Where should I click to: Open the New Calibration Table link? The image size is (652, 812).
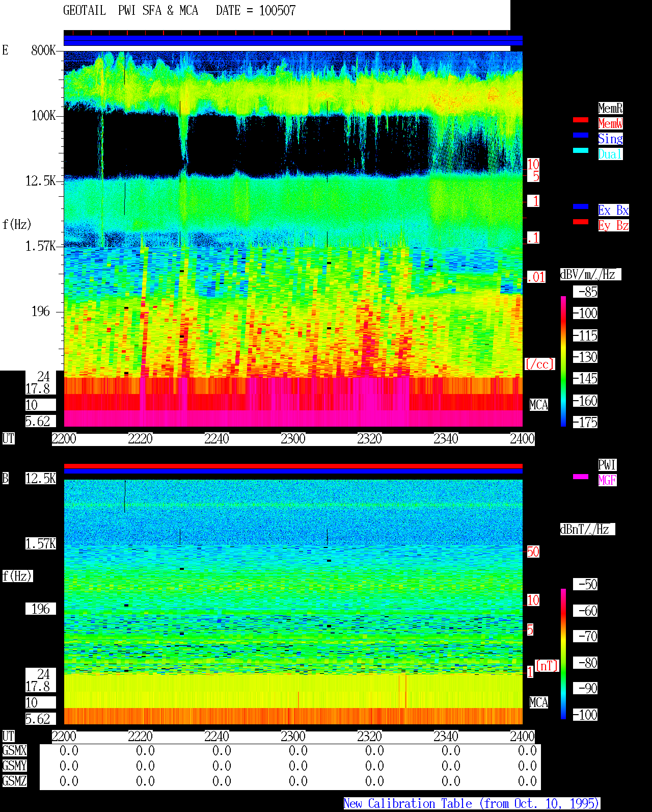(472, 804)
